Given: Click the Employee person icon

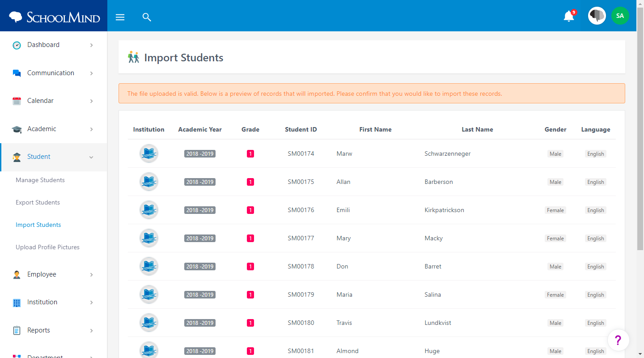Looking at the screenshot, I should point(17,274).
